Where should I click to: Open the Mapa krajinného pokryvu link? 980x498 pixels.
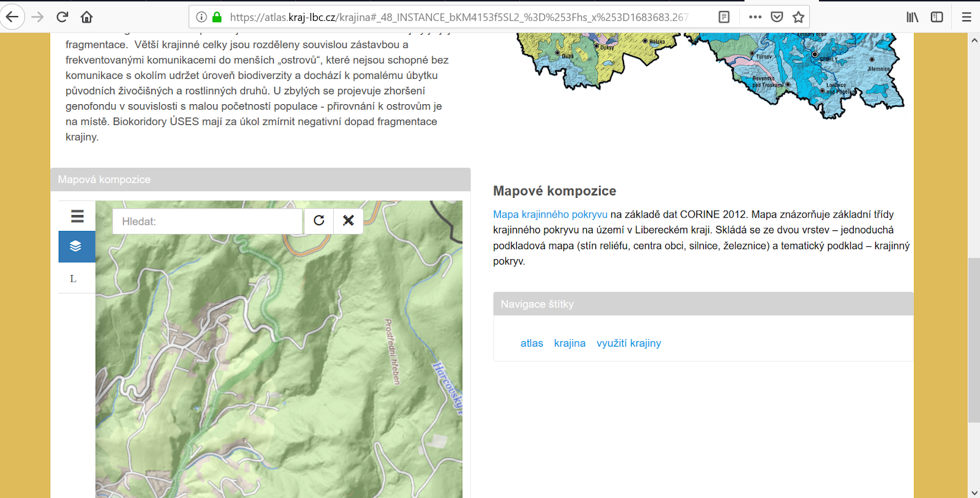tap(550, 214)
